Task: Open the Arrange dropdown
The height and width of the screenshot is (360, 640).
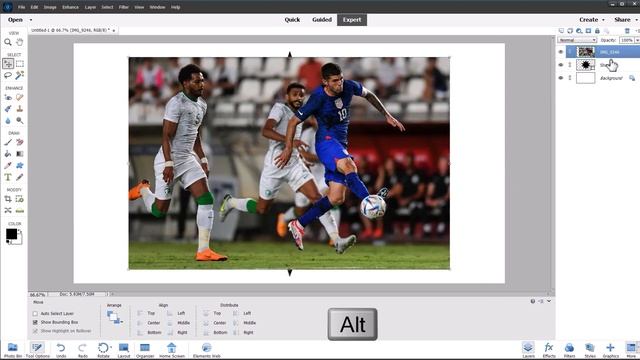Action: pyautogui.click(x=115, y=318)
